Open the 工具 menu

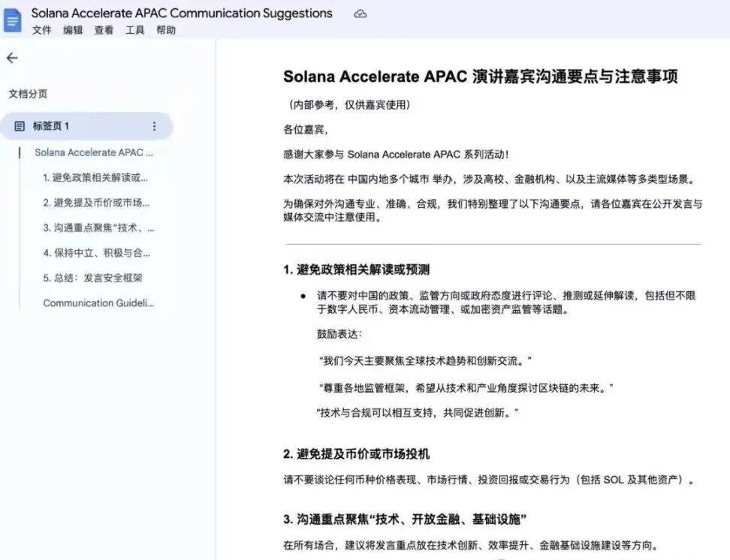(135, 30)
